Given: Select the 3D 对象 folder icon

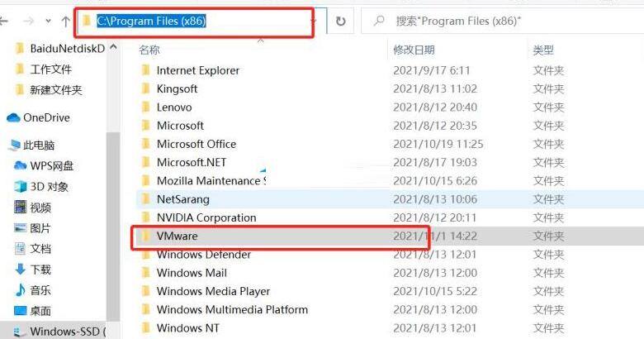Looking at the screenshot, I should 21,186.
